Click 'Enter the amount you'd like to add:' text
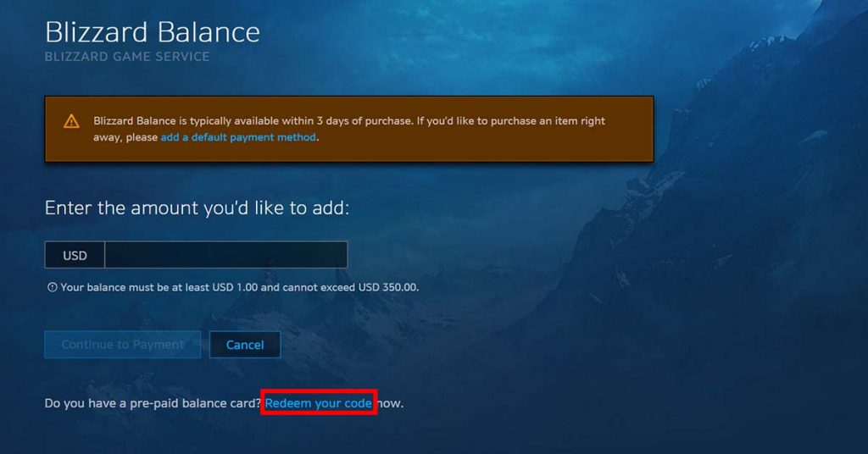The image size is (868, 454). (197, 208)
